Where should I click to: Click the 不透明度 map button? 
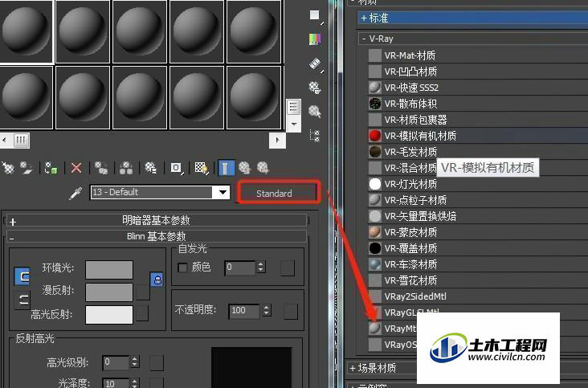pyautogui.click(x=291, y=311)
